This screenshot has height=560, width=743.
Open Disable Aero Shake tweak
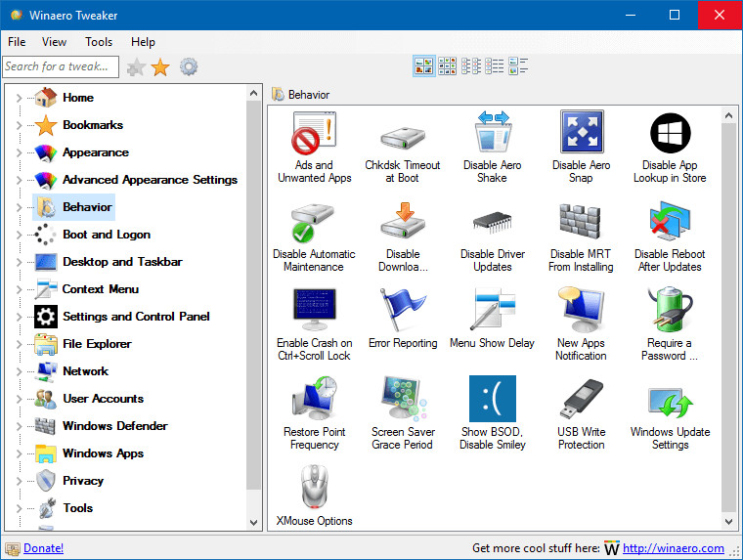point(492,147)
